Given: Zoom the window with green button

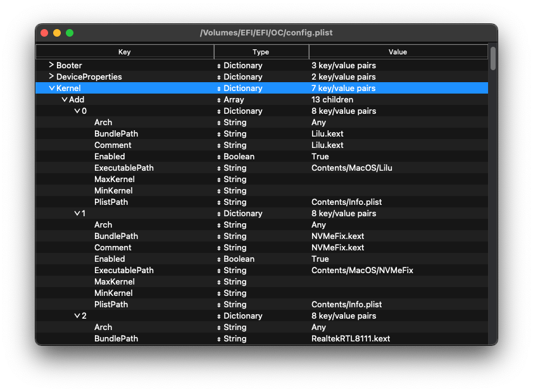Looking at the screenshot, I should 70,33.
